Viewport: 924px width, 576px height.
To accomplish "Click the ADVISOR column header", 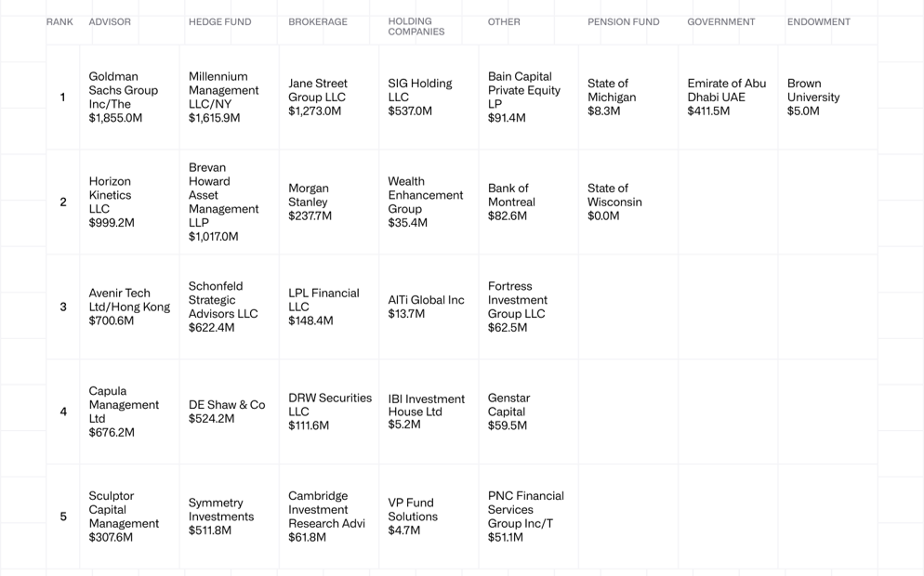I will pyautogui.click(x=110, y=22).
